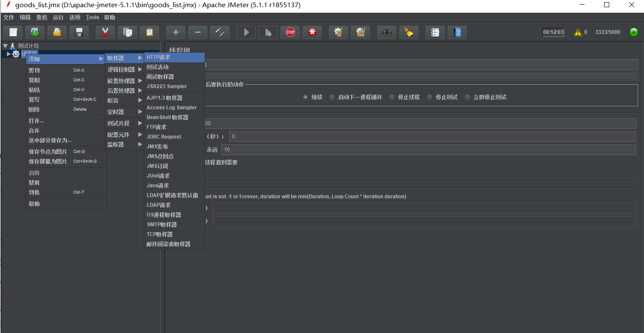The height and width of the screenshot is (333, 644).
Task: Expand the 前置处理器 submenu
Action: (x=125, y=81)
